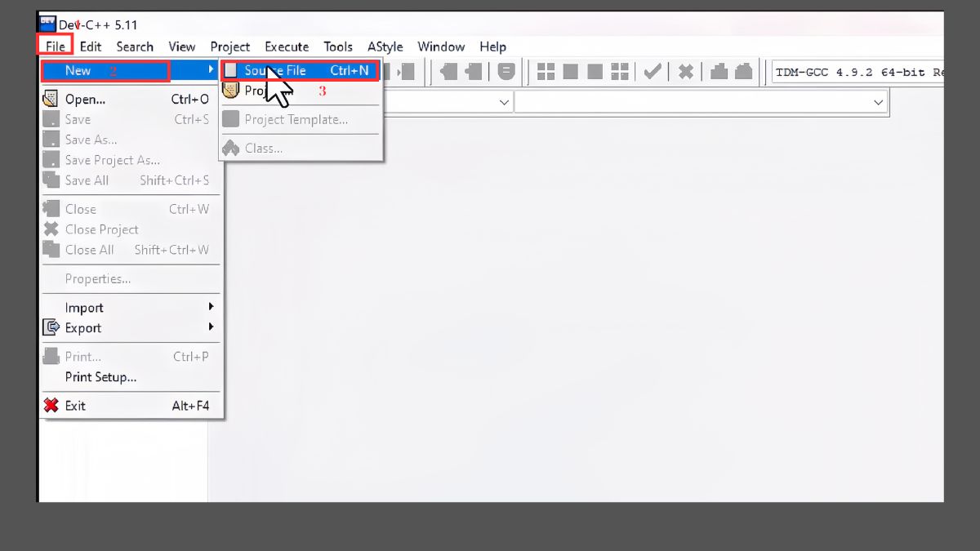Viewport: 980px width, 551px height.
Task: Click the Compile icon on the toolbar
Action: pos(546,71)
